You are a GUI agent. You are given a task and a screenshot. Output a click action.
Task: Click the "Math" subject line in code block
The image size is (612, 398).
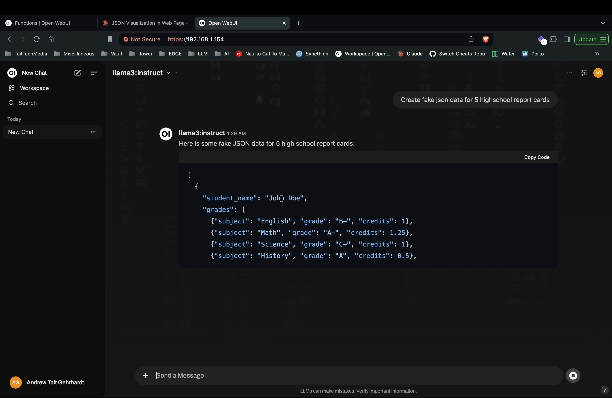[x=311, y=233]
